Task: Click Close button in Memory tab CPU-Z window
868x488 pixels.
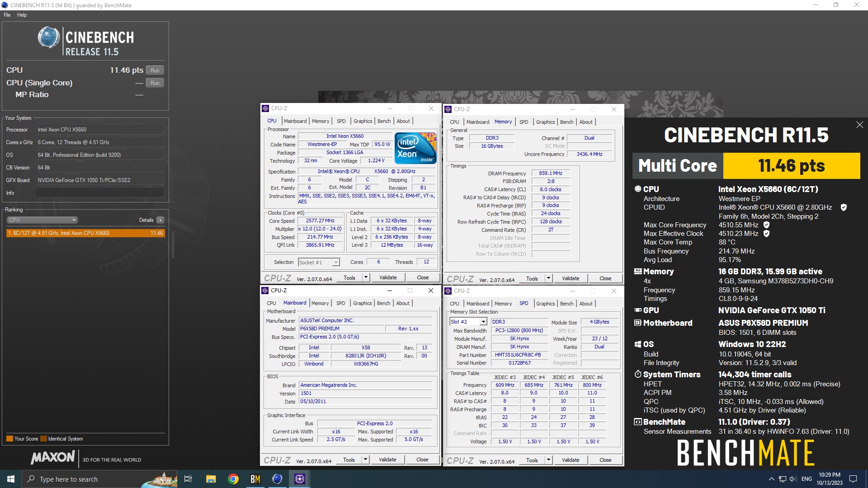Action: point(605,278)
